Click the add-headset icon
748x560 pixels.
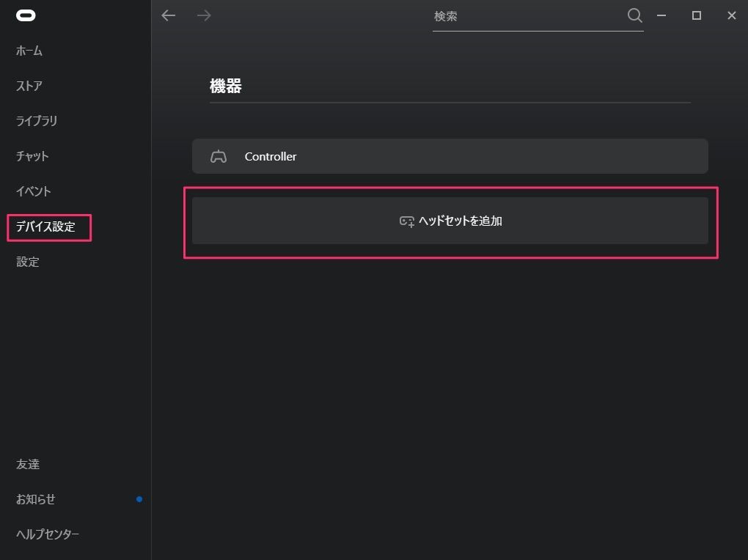tap(407, 221)
